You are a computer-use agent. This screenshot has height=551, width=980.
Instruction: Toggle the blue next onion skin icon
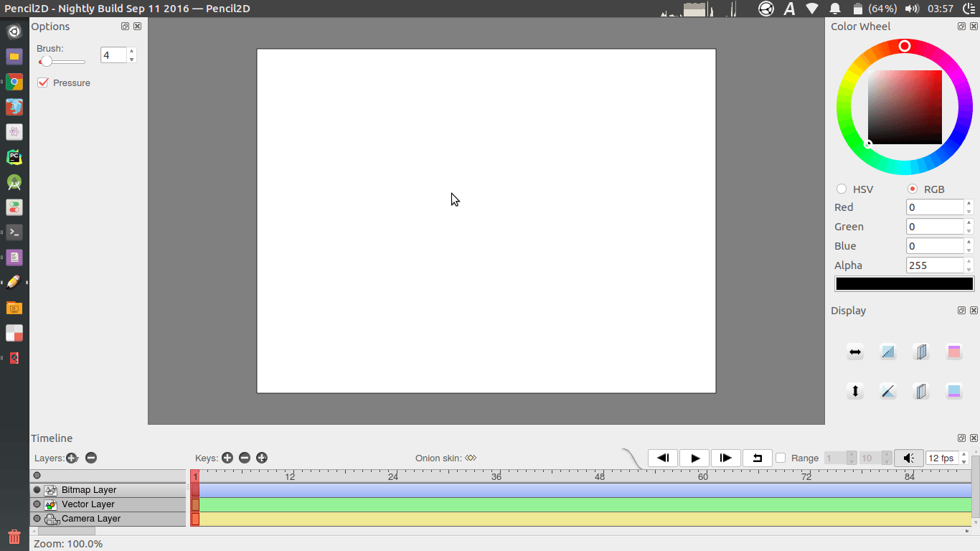[953, 391]
